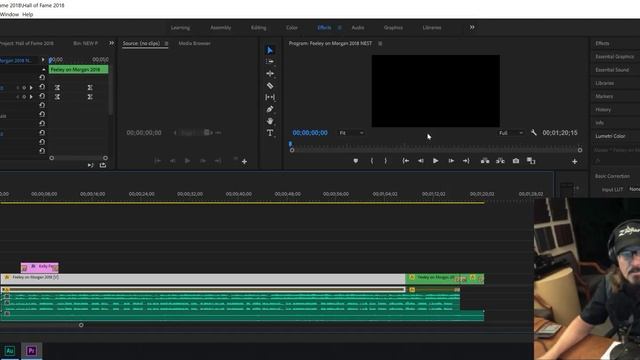640x360 pixels.
Task: Switch to Audio workspace
Action: [x=358, y=28]
